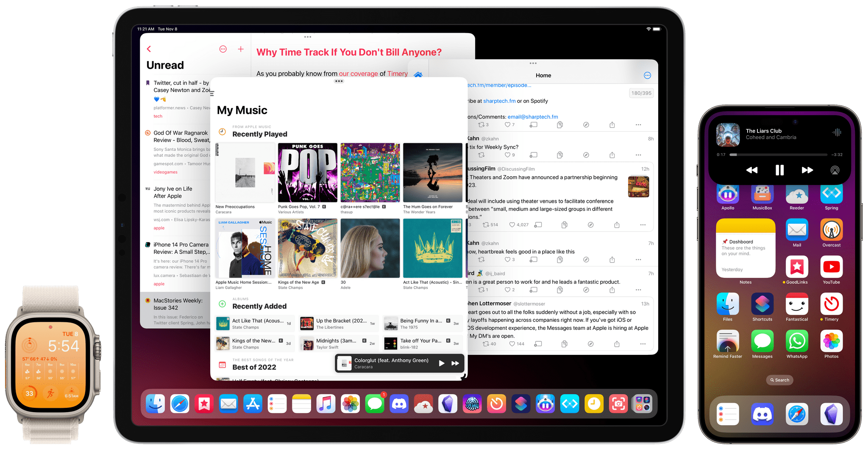Like the slottermoser tweet with 144 likes
This screenshot has width=868, height=451.
[x=517, y=344]
